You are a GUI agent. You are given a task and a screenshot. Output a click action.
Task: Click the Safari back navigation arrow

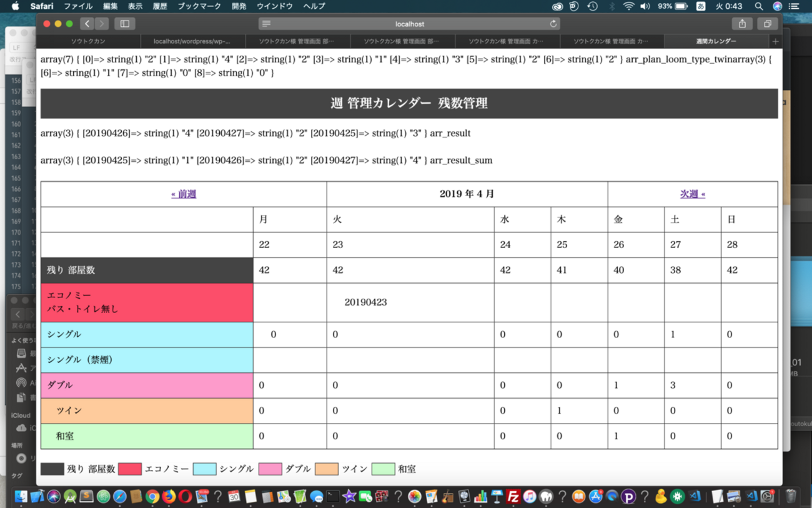(x=87, y=24)
